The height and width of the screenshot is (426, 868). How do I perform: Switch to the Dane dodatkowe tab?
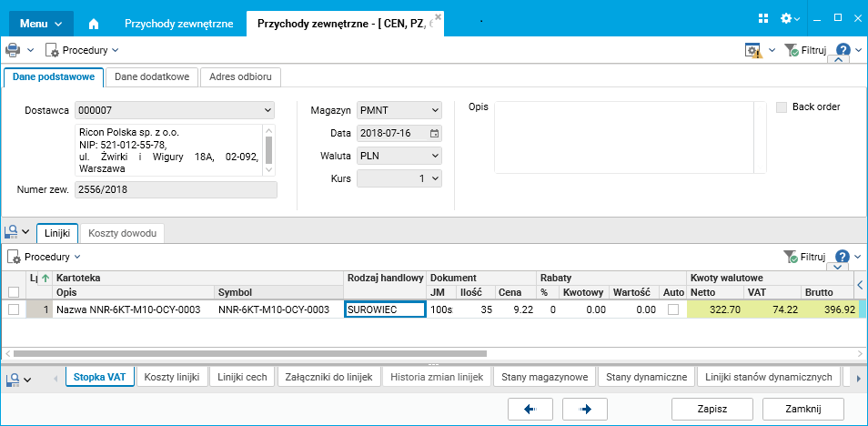[152, 77]
